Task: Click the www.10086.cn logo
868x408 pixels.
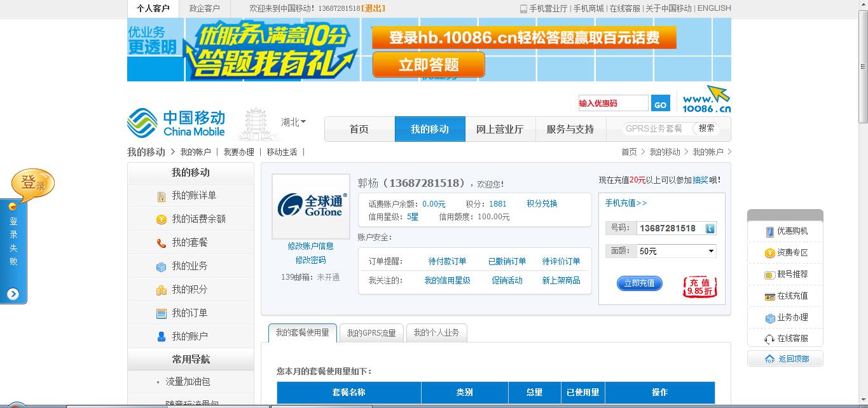Action: pos(706,100)
